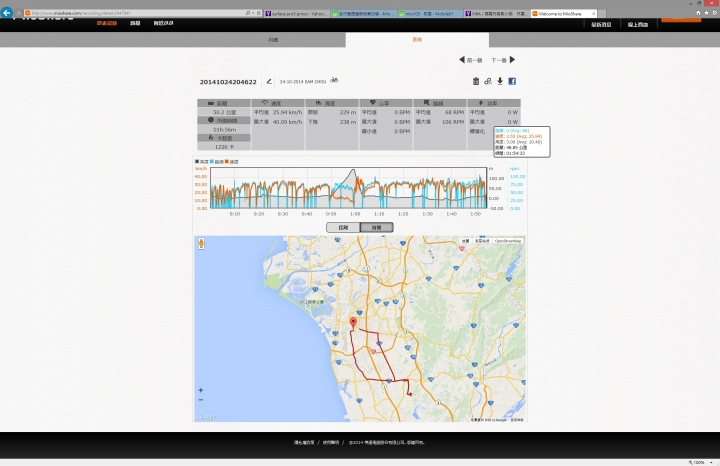The width and height of the screenshot is (720, 466).
Task: Edit activity name with the pencil icon
Action: click(x=269, y=81)
